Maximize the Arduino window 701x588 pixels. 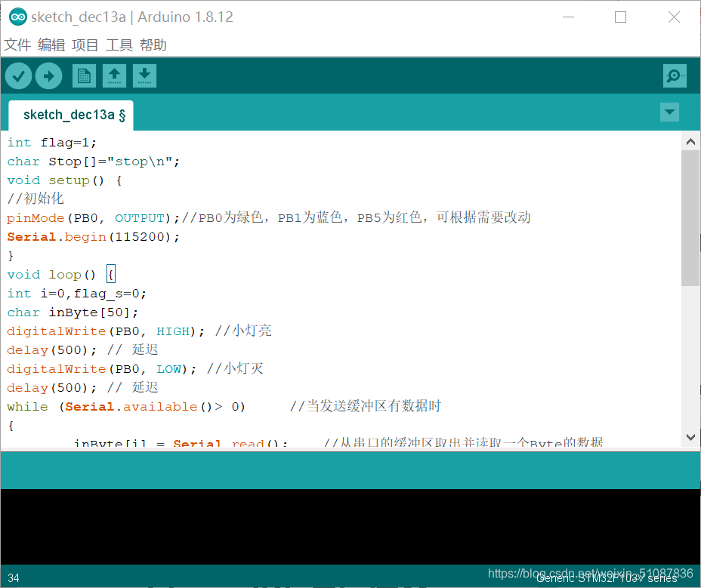(620, 17)
